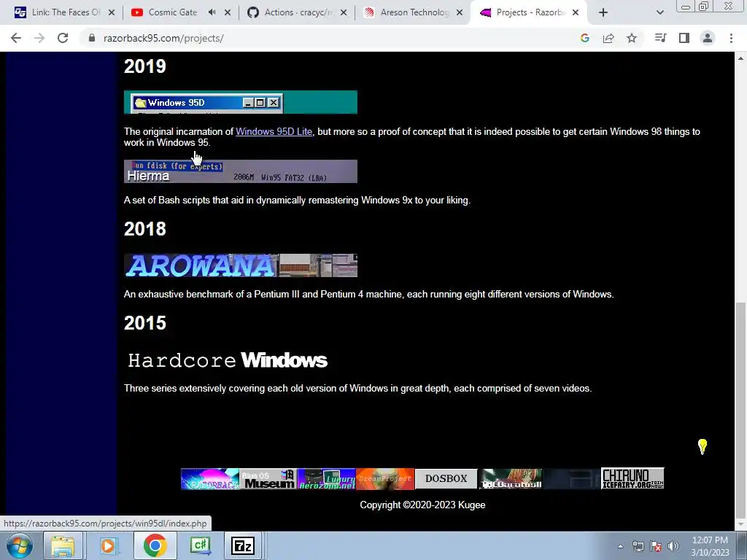This screenshot has height=560, width=747.
Task: Open Chrome three-dot menu
Action: click(731, 38)
